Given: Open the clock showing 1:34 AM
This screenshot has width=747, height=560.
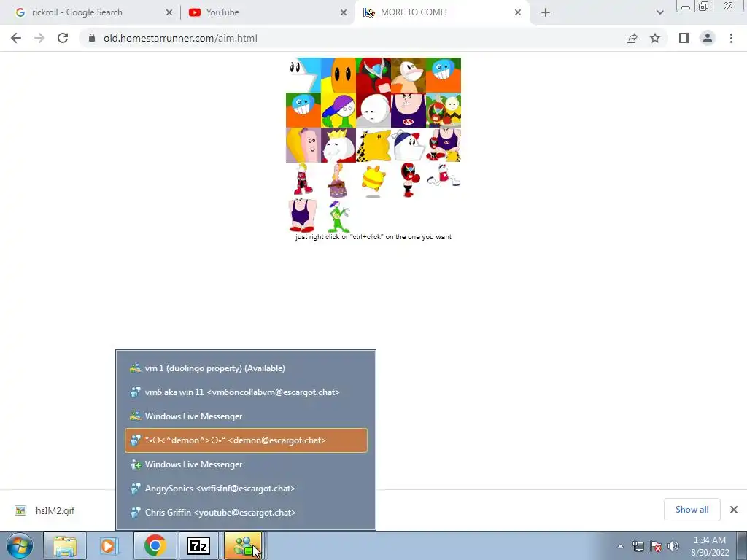Looking at the screenshot, I should coord(710,546).
